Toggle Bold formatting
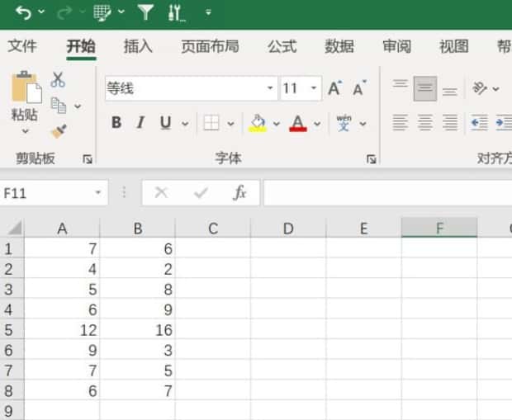 click(116, 123)
